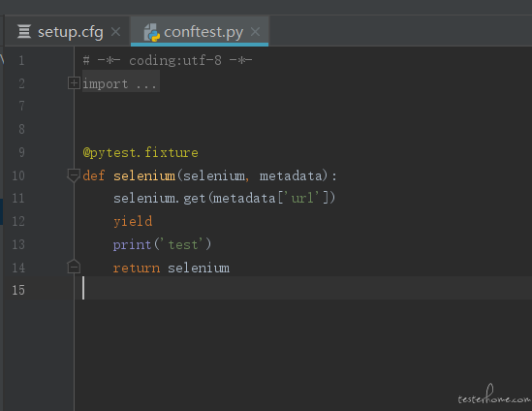The image size is (532, 411).
Task: Click the collapsed 'import ...' placeholder text
Action: (120, 83)
